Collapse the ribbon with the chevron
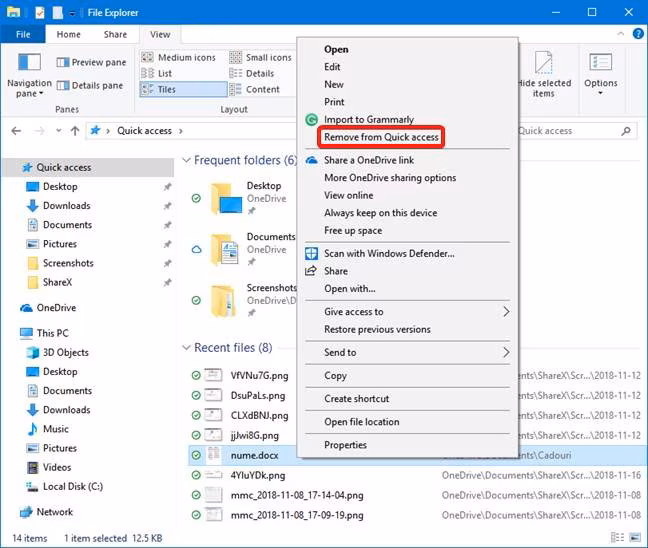 click(620, 34)
